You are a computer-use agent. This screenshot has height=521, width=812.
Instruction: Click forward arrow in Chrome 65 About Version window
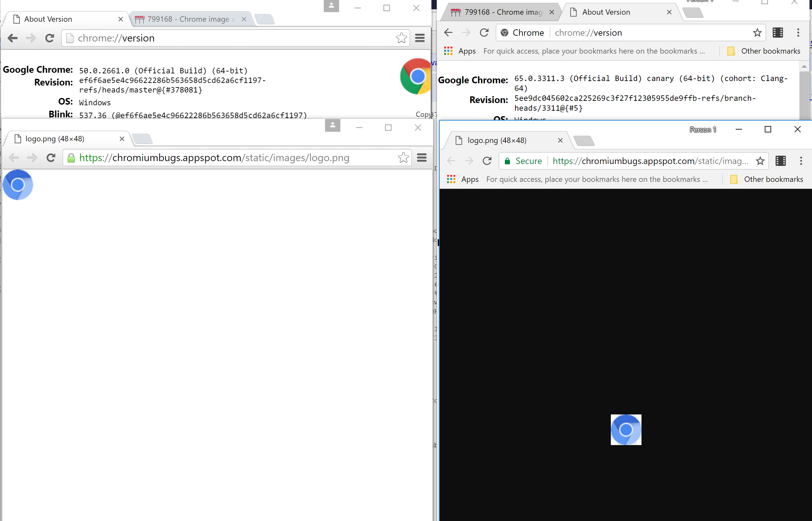466,33
